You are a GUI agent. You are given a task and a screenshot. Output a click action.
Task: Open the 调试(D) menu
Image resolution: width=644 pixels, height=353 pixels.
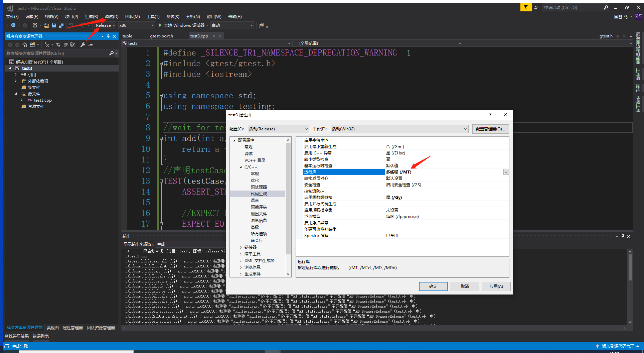111,16
